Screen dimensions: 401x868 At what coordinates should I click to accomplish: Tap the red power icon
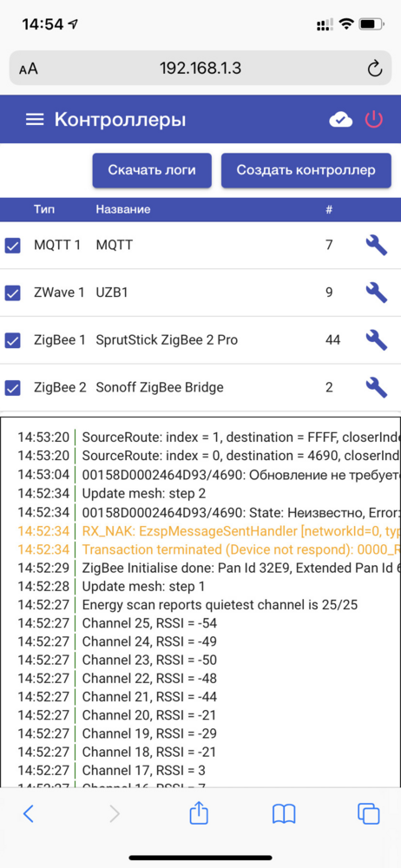coord(374,120)
